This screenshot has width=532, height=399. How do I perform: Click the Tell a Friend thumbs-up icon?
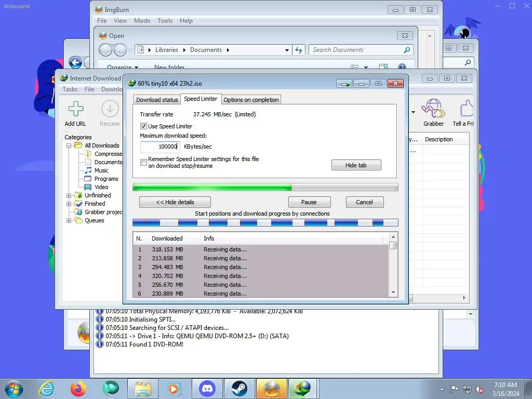click(467, 109)
